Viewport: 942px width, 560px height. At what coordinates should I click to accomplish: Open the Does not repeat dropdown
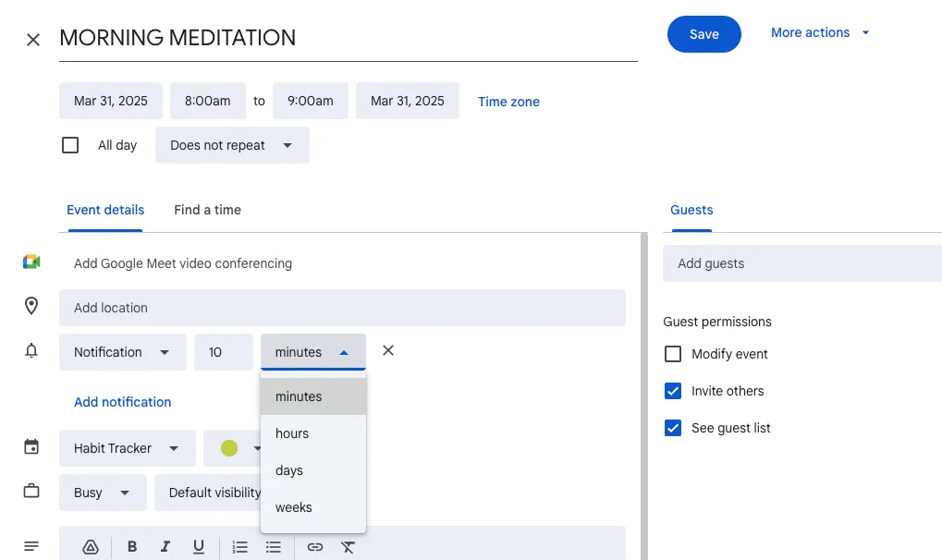(x=232, y=145)
